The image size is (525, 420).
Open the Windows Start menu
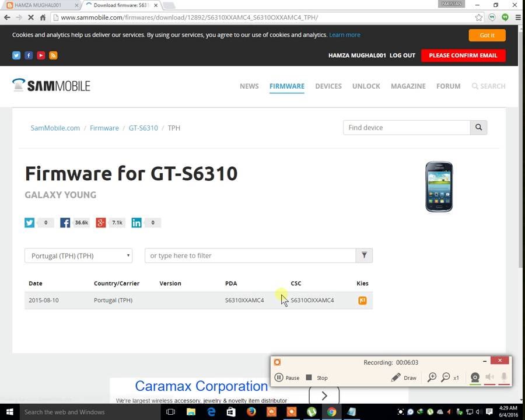(x=9, y=412)
